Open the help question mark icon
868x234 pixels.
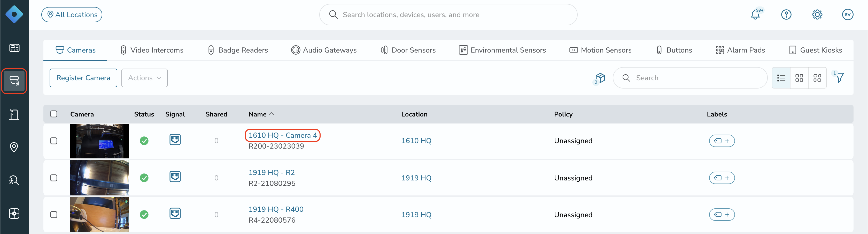(786, 14)
